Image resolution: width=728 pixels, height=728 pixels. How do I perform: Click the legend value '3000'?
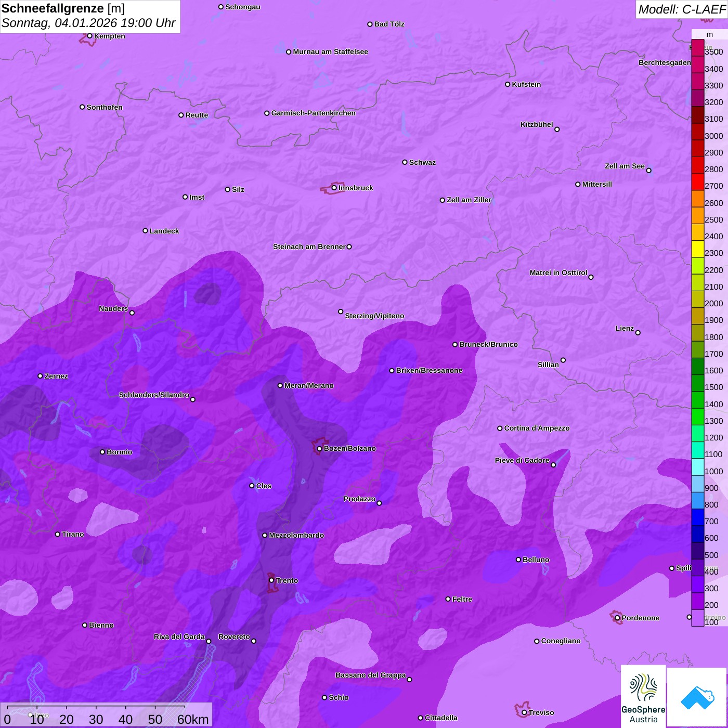tap(714, 136)
